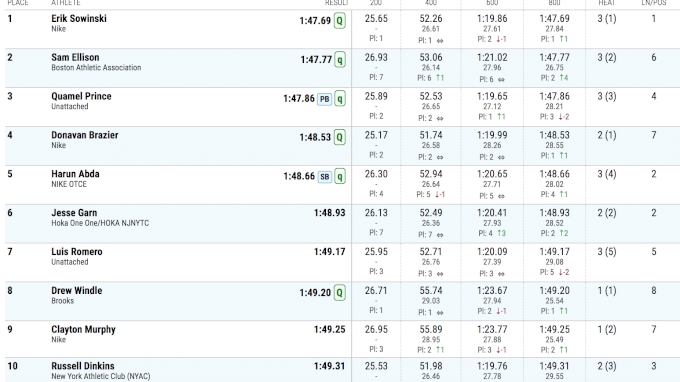Click Sam Ellison's 800 split place-change arrow
Viewport: 680px width, 382px height.
pos(563,78)
